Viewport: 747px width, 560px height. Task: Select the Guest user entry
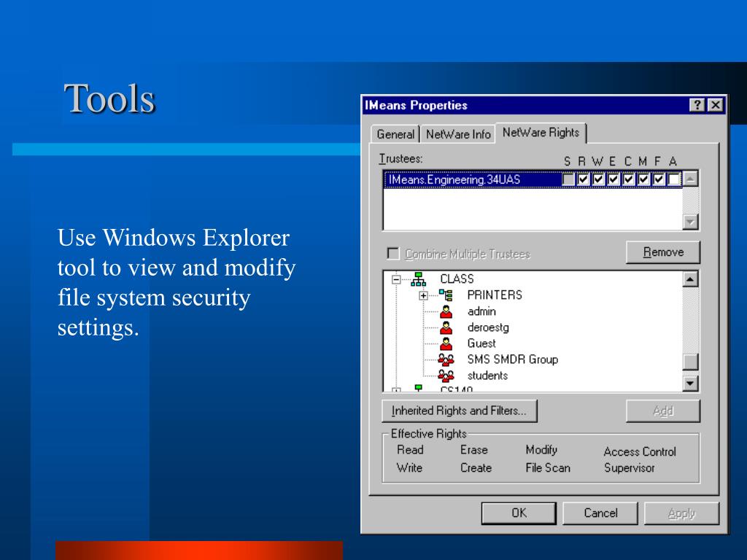tap(481, 343)
